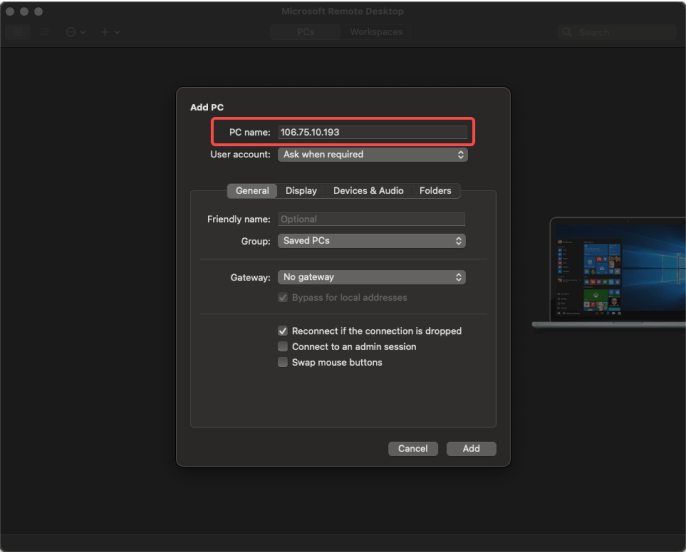Click the plus add button in toolbar
686x552 pixels.
coord(105,32)
